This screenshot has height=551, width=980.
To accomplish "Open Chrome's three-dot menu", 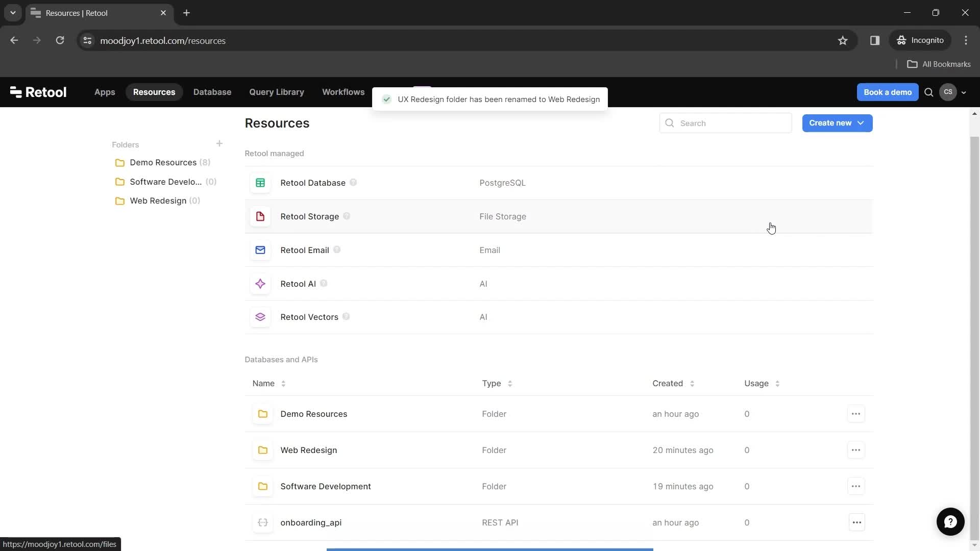I will tap(966, 40).
